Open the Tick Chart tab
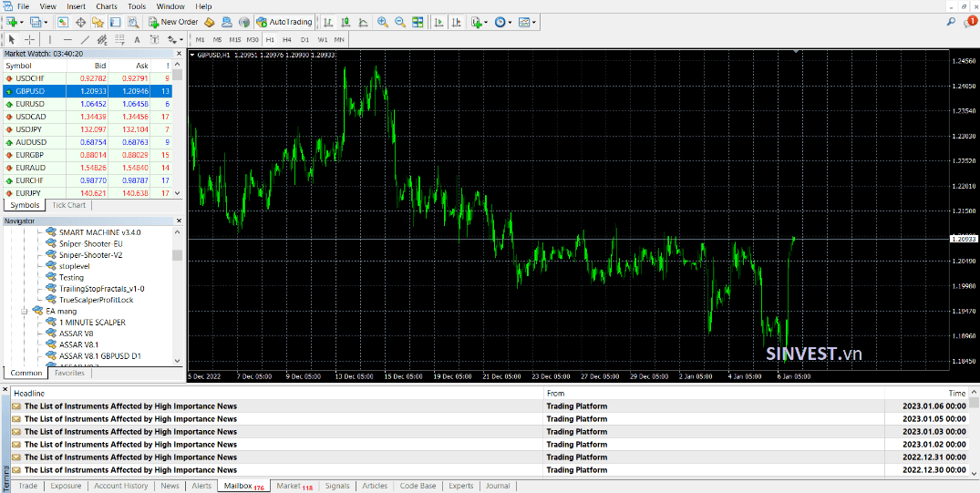This screenshot has height=493, width=980. pyautogui.click(x=68, y=205)
